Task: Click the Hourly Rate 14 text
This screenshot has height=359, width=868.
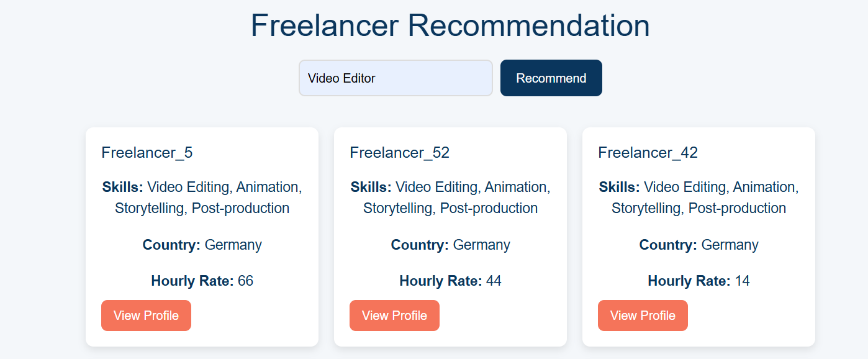Action: click(x=698, y=281)
